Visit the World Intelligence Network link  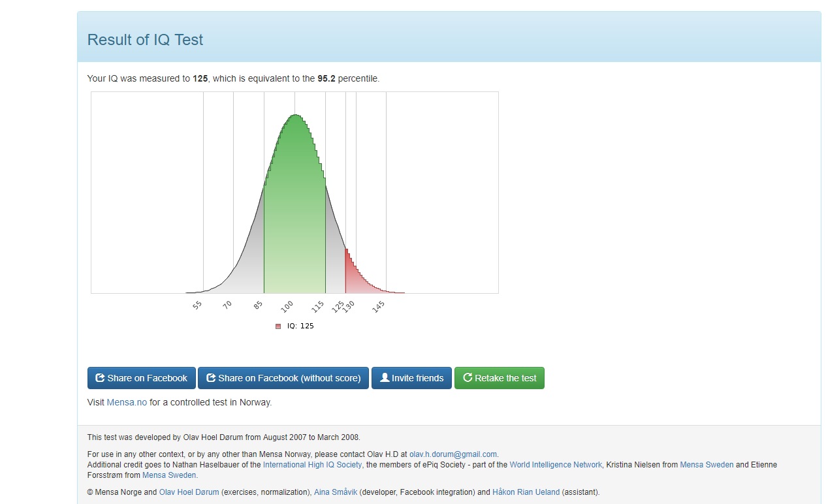click(556, 465)
